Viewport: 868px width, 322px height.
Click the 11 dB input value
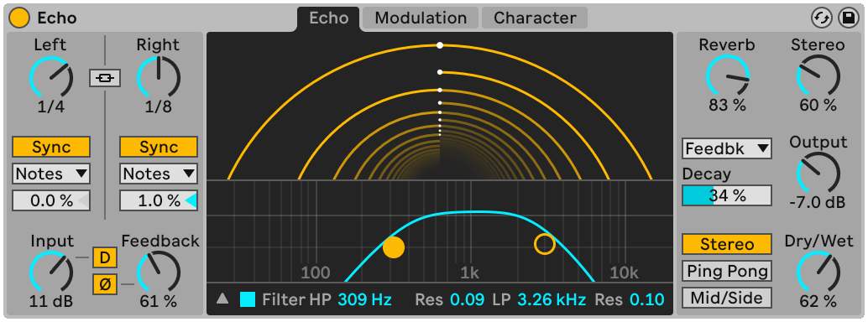click(x=51, y=301)
